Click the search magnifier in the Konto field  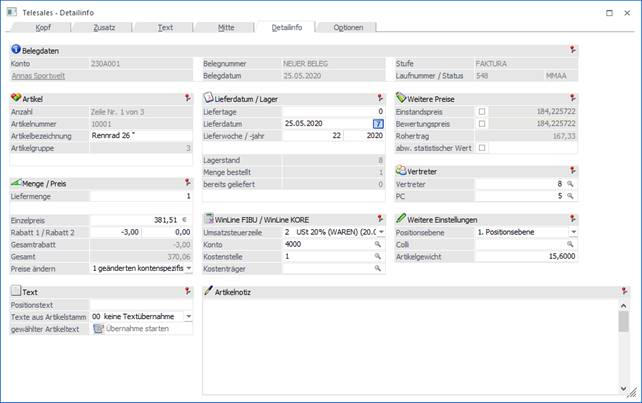point(379,243)
